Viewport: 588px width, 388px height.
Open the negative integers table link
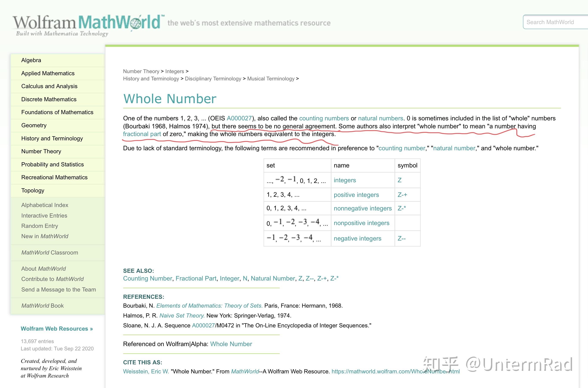[x=357, y=239]
